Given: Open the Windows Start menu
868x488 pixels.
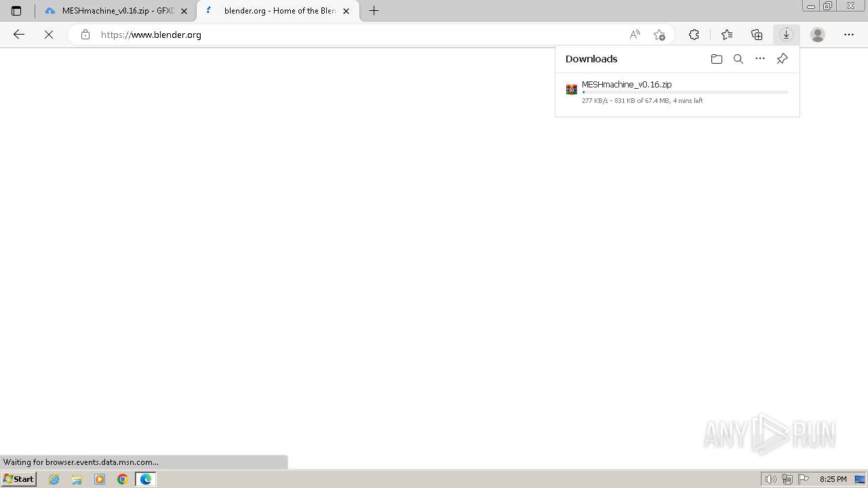Looking at the screenshot, I should click(18, 479).
